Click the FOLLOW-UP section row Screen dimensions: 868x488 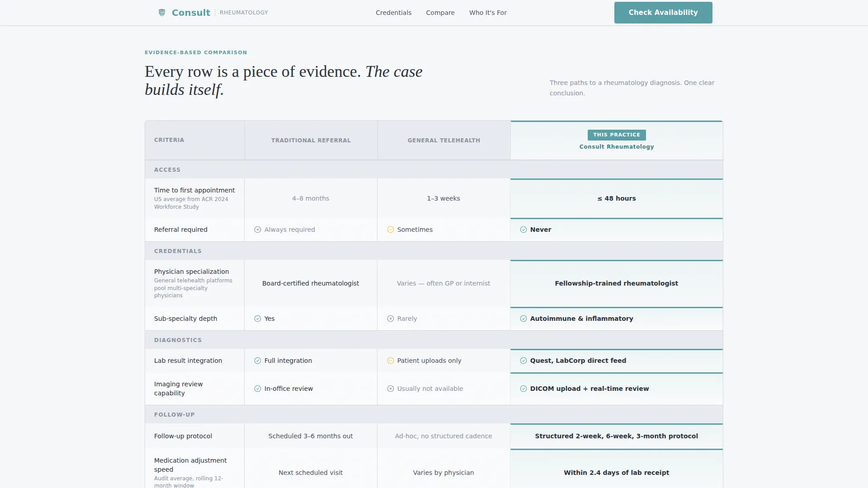(x=434, y=414)
